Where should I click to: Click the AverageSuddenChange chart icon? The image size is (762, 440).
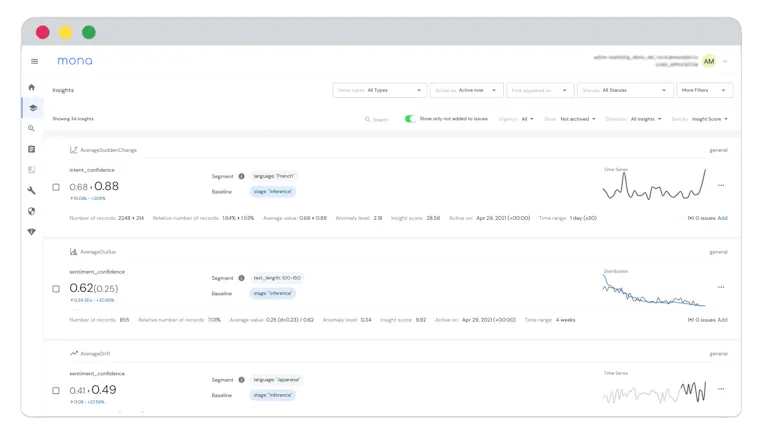coord(73,150)
